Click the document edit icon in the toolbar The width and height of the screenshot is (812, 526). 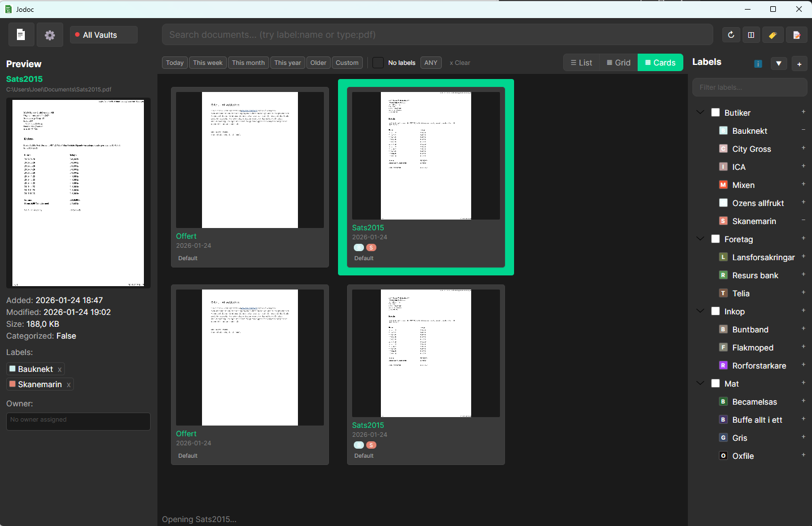click(x=797, y=34)
